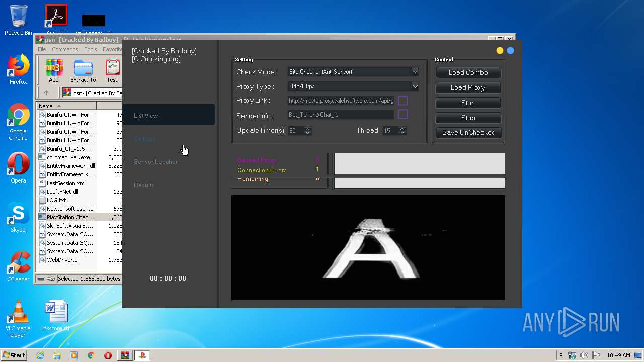Click the blue circle button in the checker window
Image resolution: width=644 pixels, height=362 pixels.
point(510,50)
